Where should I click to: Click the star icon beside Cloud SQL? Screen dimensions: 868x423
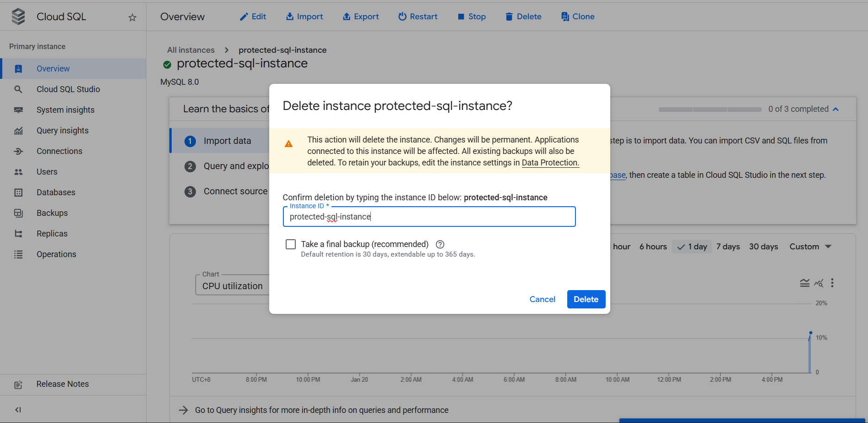coord(132,17)
